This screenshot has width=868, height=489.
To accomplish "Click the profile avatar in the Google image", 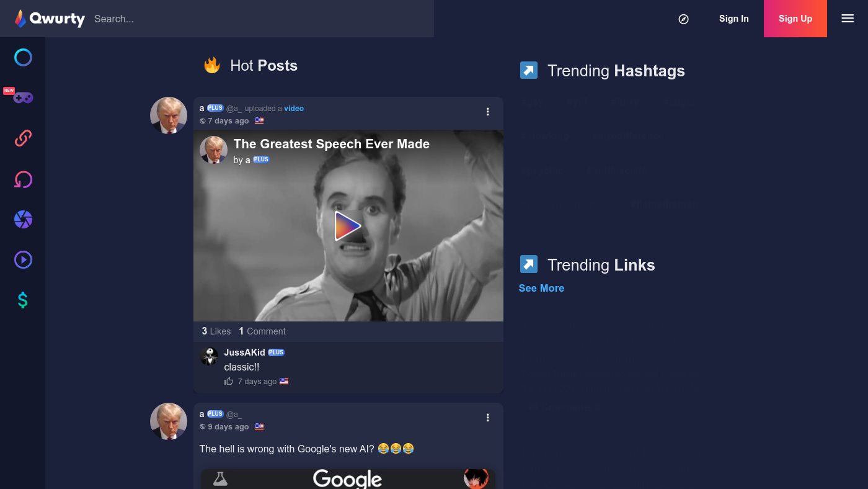I will click(x=476, y=478).
